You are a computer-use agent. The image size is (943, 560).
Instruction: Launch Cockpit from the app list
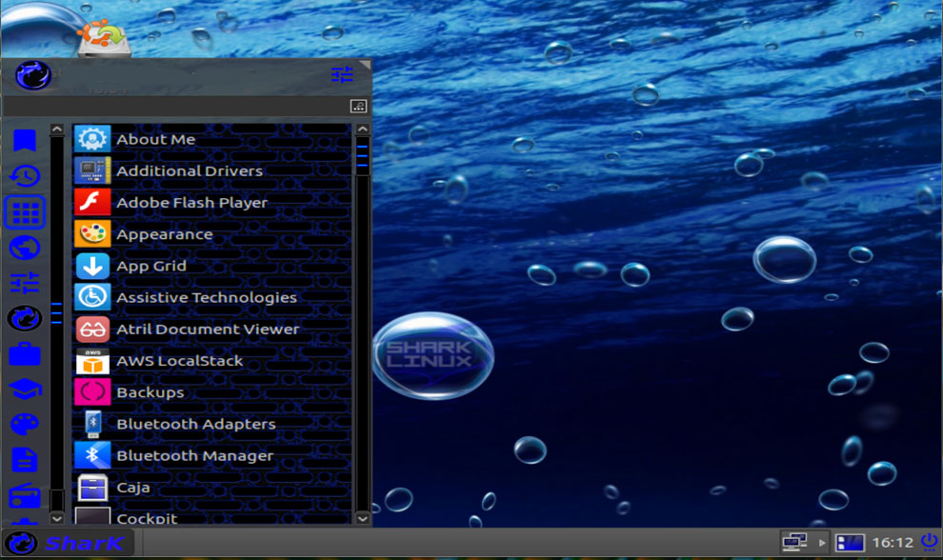(211, 515)
